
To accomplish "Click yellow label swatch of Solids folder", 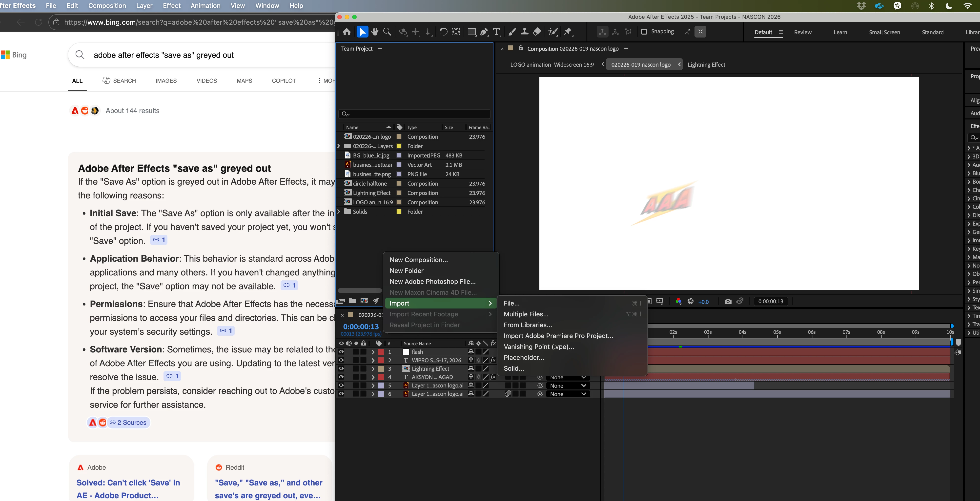I will click(399, 212).
